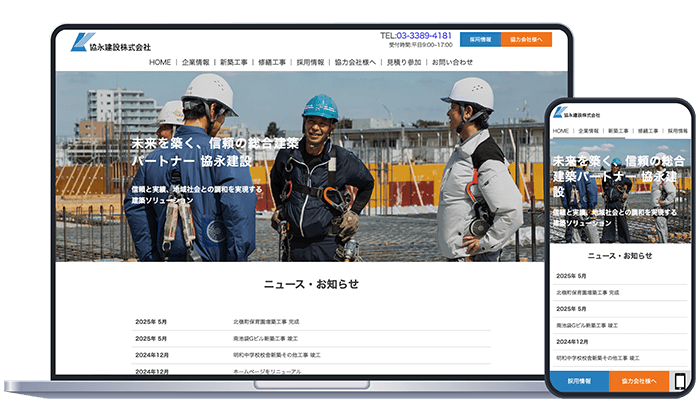This screenshot has height=404, width=700.
Task: Click the ニュース・お知らせ heading on the laptop
Action: point(311,284)
